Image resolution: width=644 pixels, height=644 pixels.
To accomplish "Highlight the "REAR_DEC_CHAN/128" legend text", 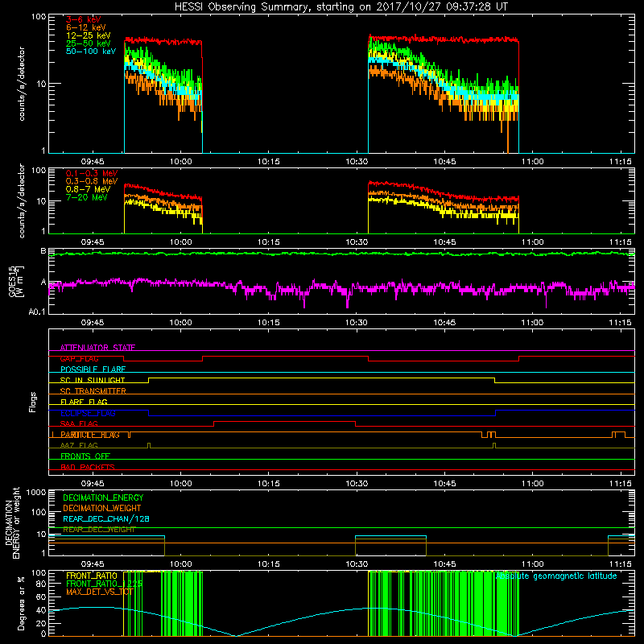I will (x=106, y=518).
